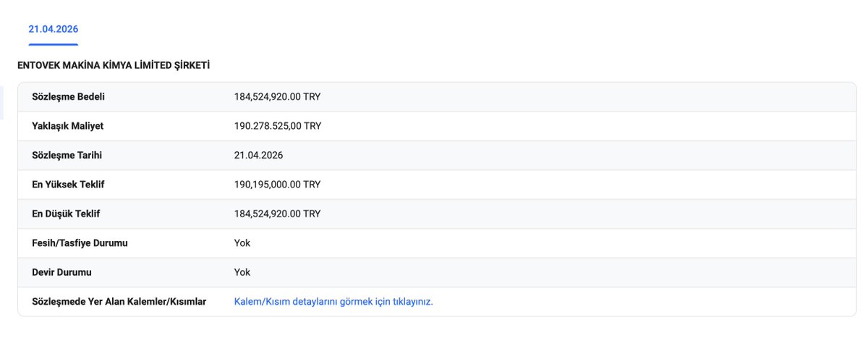
Task: Click the En Düşük Teklif label
Action: pyautogui.click(x=66, y=214)
